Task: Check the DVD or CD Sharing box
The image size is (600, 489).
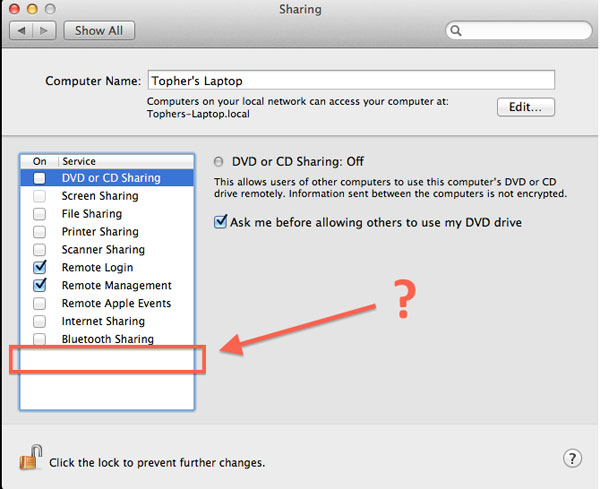Action: (x=40, y=178)
